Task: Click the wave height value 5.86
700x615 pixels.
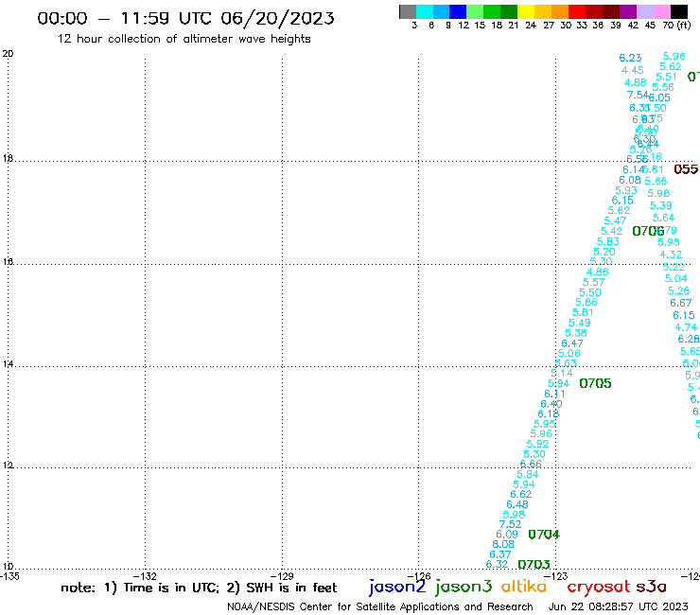Action: click(586, 303)
